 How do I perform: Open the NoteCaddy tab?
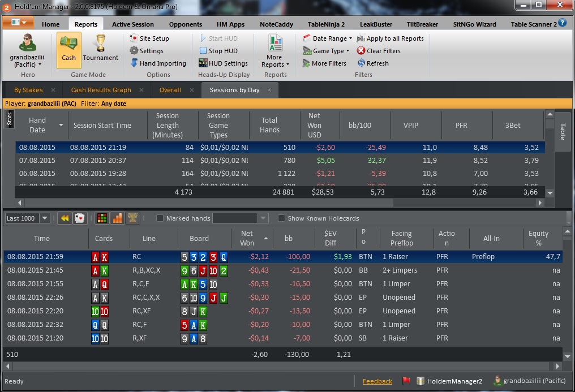[277, 24]
